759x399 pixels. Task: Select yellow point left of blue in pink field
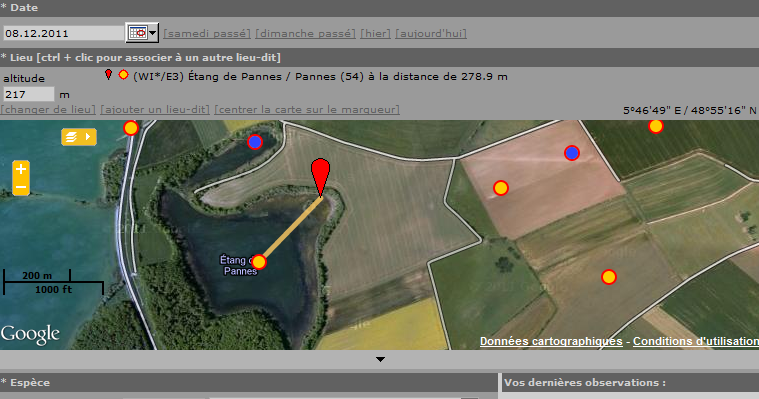tap(501, 188)
